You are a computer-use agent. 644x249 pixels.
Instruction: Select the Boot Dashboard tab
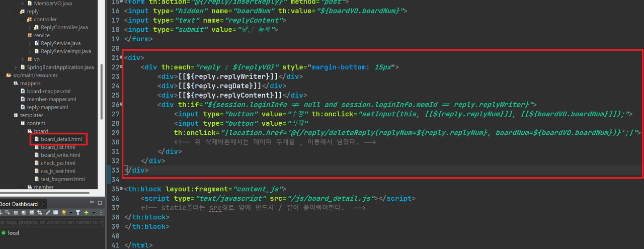(x=18, y=204)
